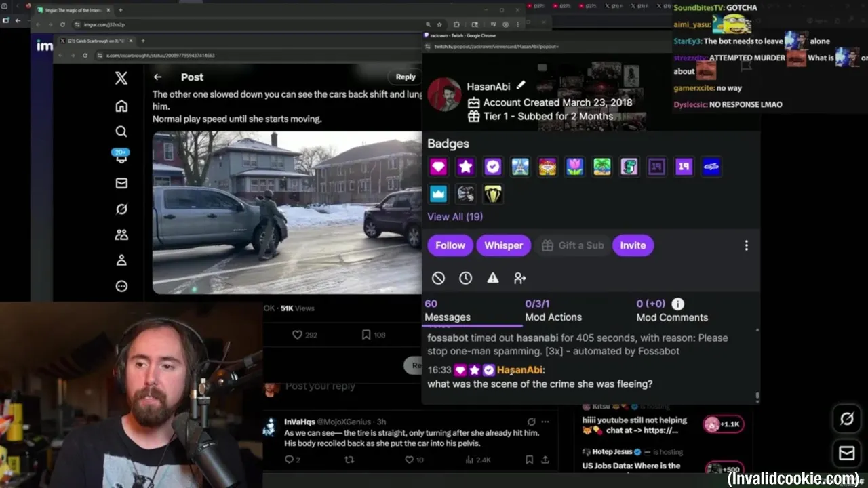Click the View All (19) badges link
868x488 pixels.
point(455,217)
